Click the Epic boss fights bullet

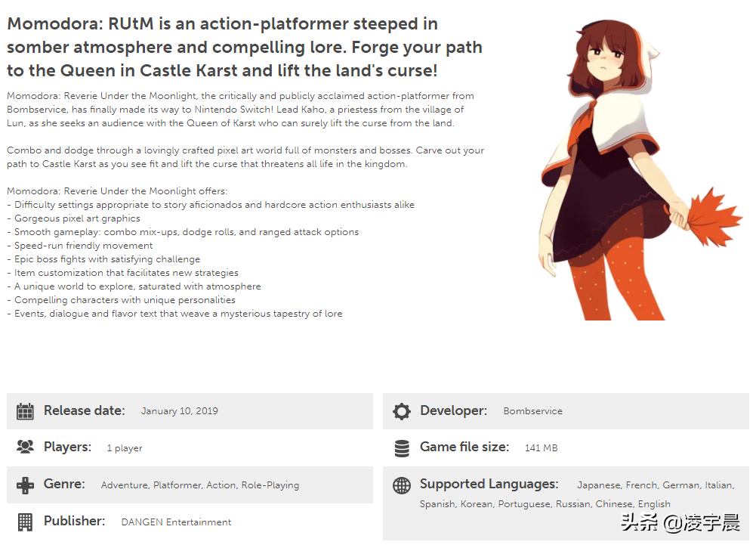click(x=103, y=259)
